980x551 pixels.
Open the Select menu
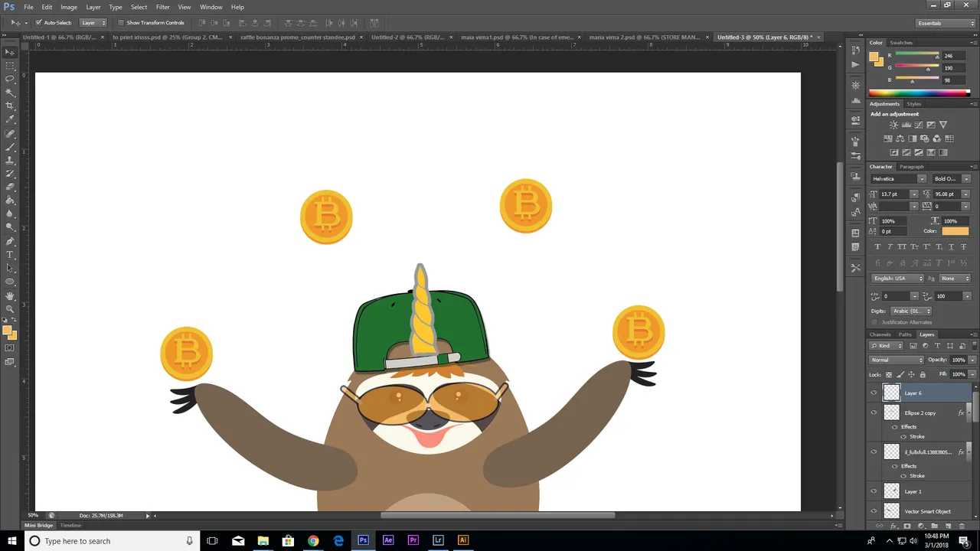pyautogui.click(x=139, y=7)
